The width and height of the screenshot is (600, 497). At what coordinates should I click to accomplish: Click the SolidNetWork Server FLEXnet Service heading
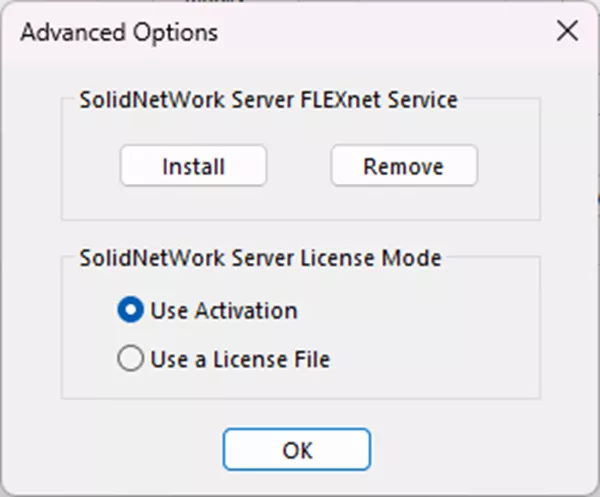269,99
